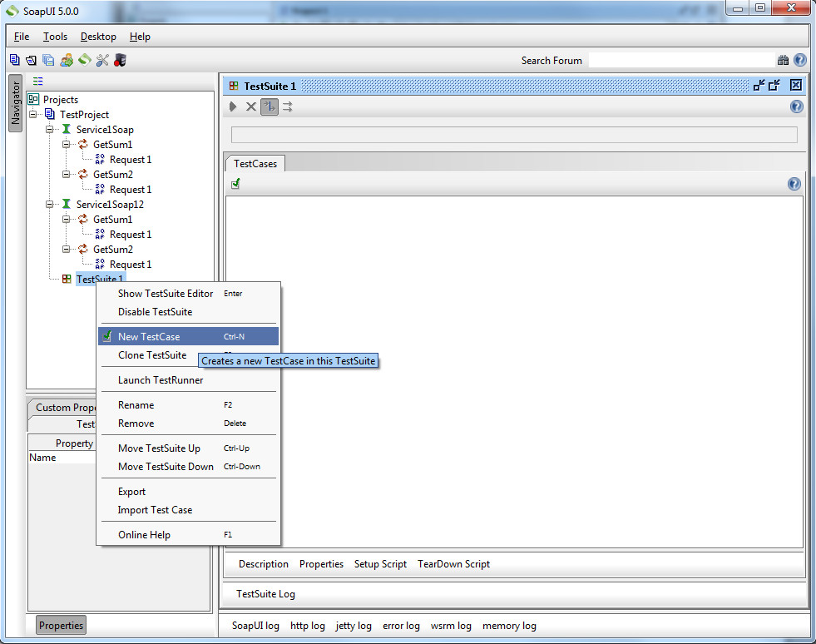Open the Setup Script section
The image size is (816, 644).
coord(380,564)
